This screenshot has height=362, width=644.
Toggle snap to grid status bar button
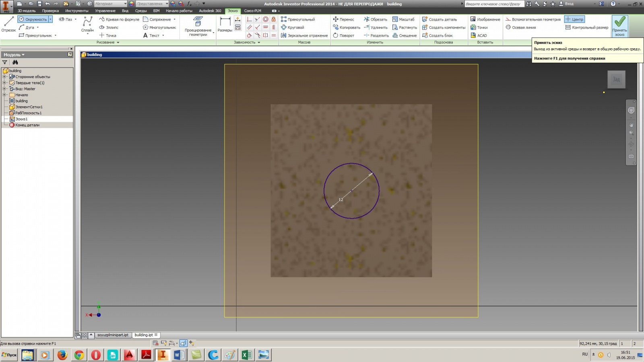click(155, 343)
